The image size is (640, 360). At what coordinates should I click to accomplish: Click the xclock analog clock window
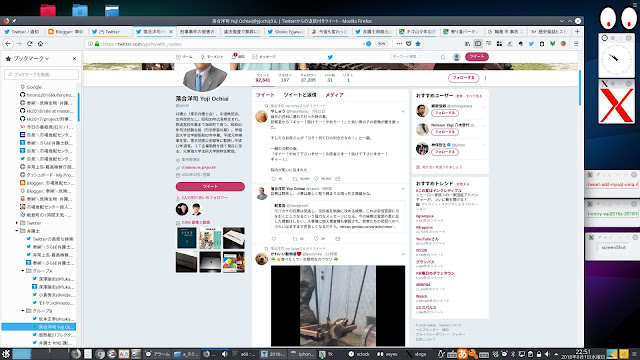(x=616, y=59)
